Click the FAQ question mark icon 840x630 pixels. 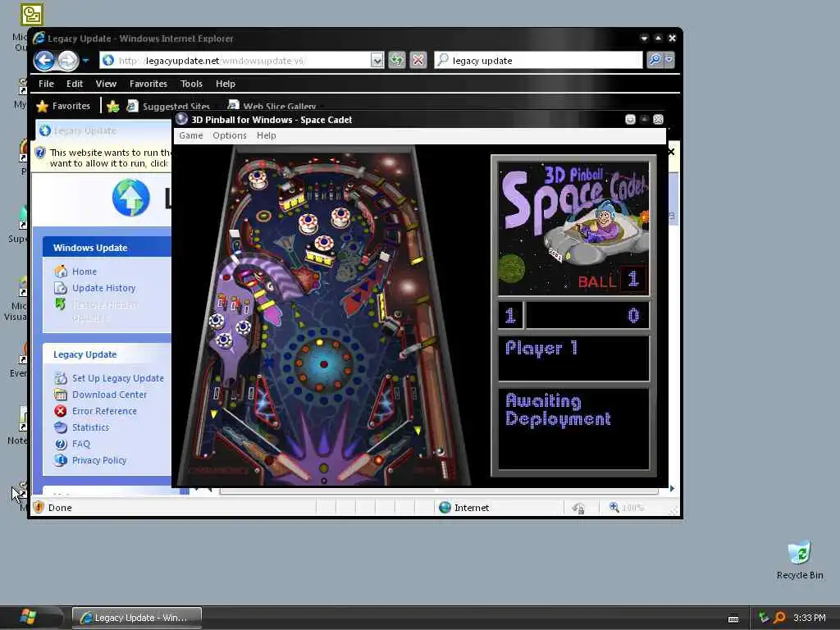(61, 444)
